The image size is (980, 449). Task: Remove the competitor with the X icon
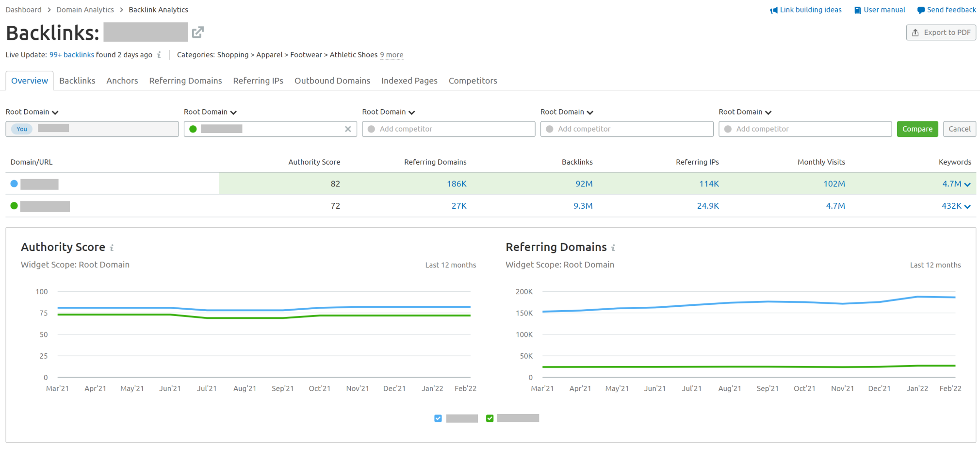point(348,129)
